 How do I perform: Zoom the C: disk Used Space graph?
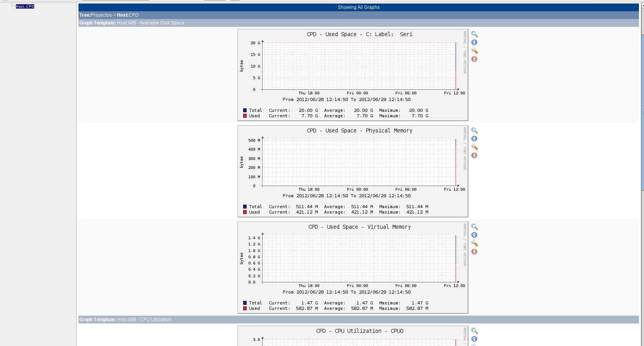tap(474, 34)
